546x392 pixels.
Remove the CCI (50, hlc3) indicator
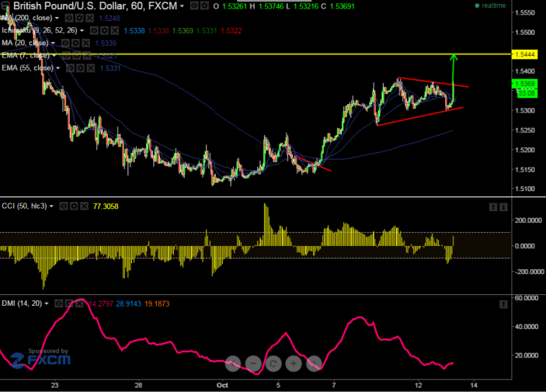tap(84, 206)
